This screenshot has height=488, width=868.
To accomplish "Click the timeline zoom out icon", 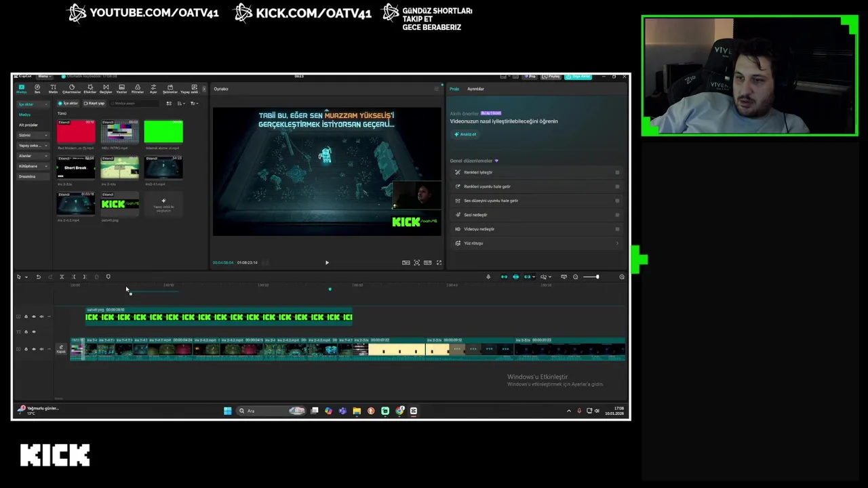I will click(x=575, y=277).
